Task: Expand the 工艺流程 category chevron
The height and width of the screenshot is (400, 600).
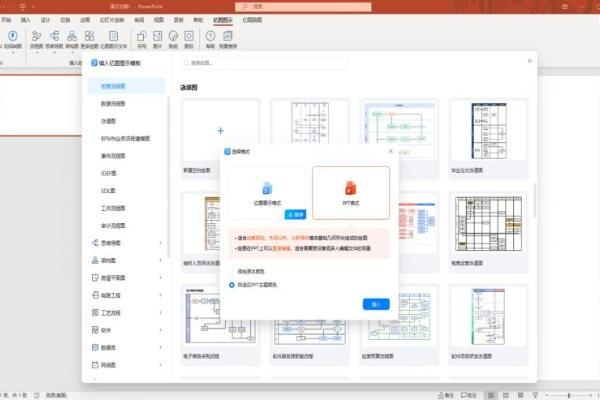Action: (160, 312)
